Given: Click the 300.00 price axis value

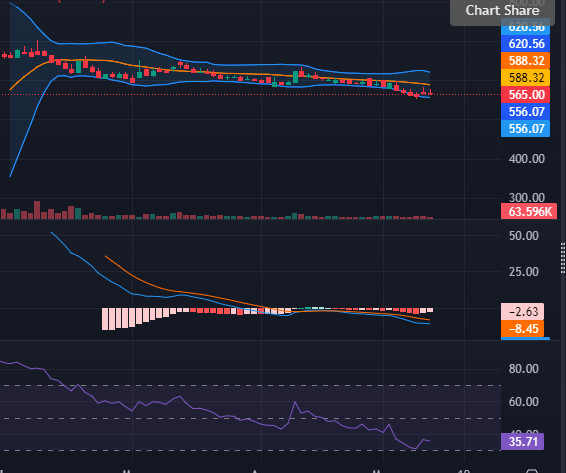Looking at the screenshot, I should pos(527,198).
